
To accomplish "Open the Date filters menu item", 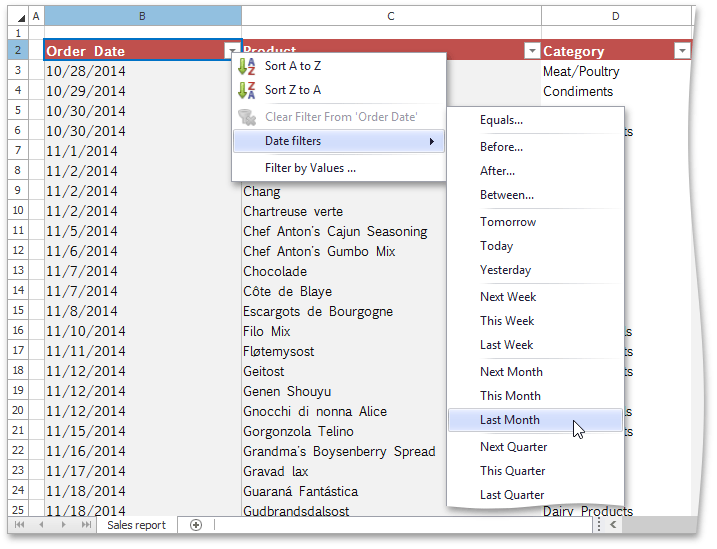I will click(x=339, y=141).
